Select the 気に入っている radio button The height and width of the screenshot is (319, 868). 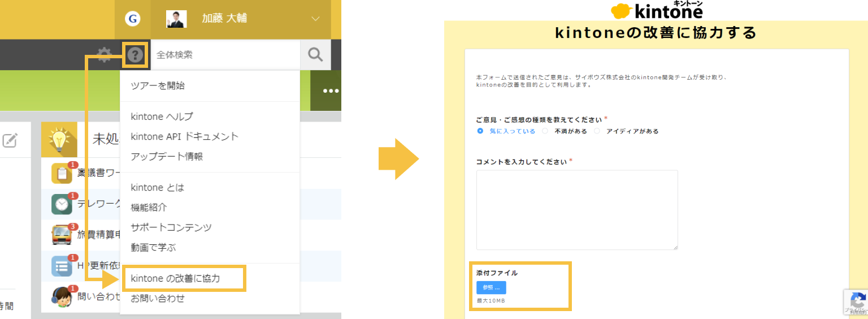tap(480, 131)
